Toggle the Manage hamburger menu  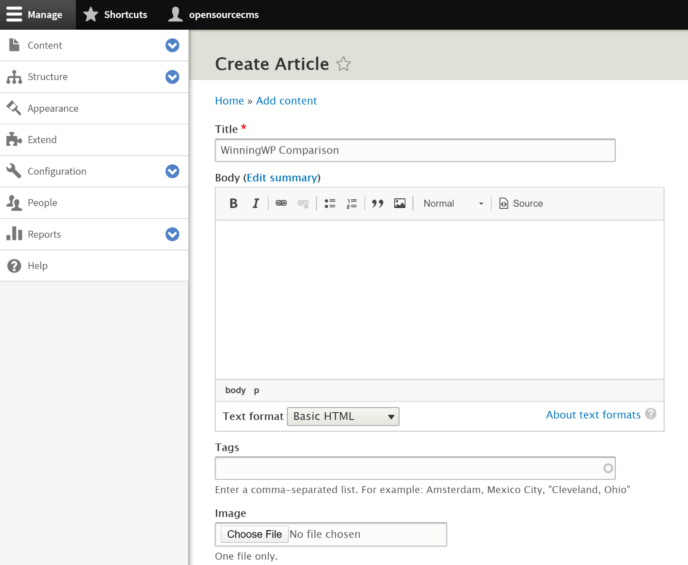coord(38,14)
